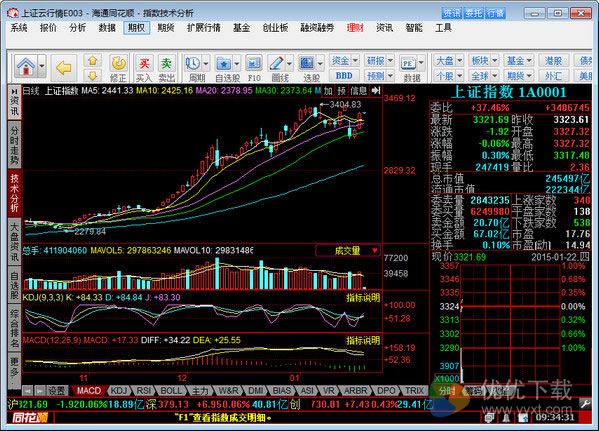Image resolution: width=599 pixels, height=431 pixels.
Task: Click the 自选股 star folder icon
Action: [x=224, y=63]
